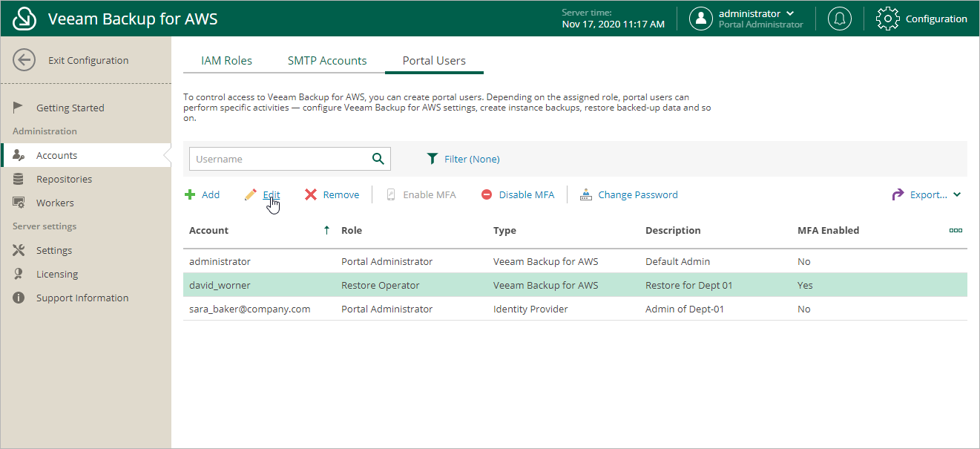The image size is (980, 449).
Task: Select the sara_baker@company.com row
Action: click(249, 309)
